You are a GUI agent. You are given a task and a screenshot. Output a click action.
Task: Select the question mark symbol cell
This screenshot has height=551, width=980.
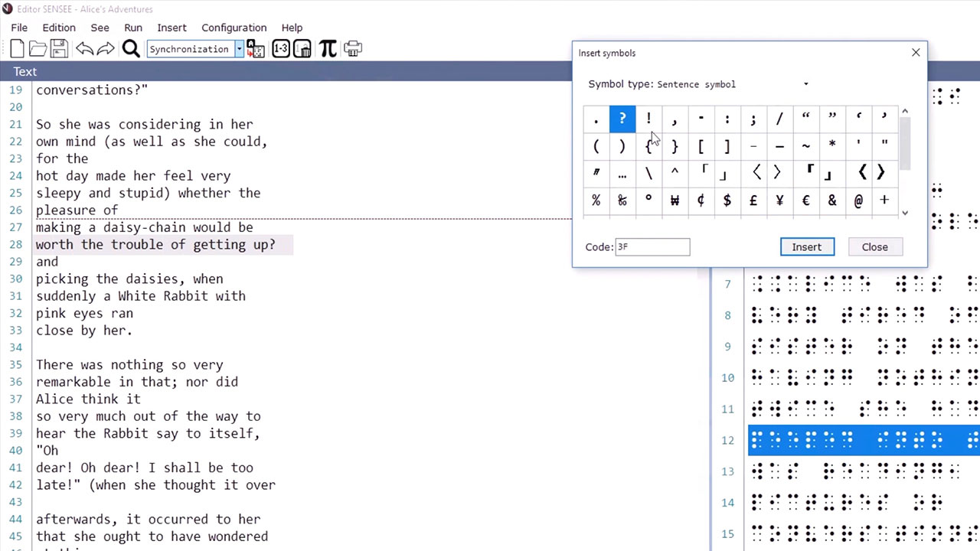[x=622, y=119]
